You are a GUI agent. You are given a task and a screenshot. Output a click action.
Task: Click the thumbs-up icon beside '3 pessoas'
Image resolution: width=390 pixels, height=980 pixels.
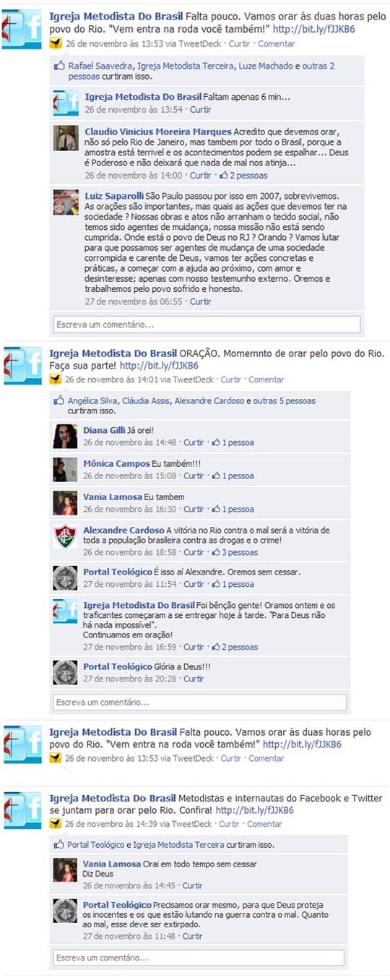[x=216, y=552]
